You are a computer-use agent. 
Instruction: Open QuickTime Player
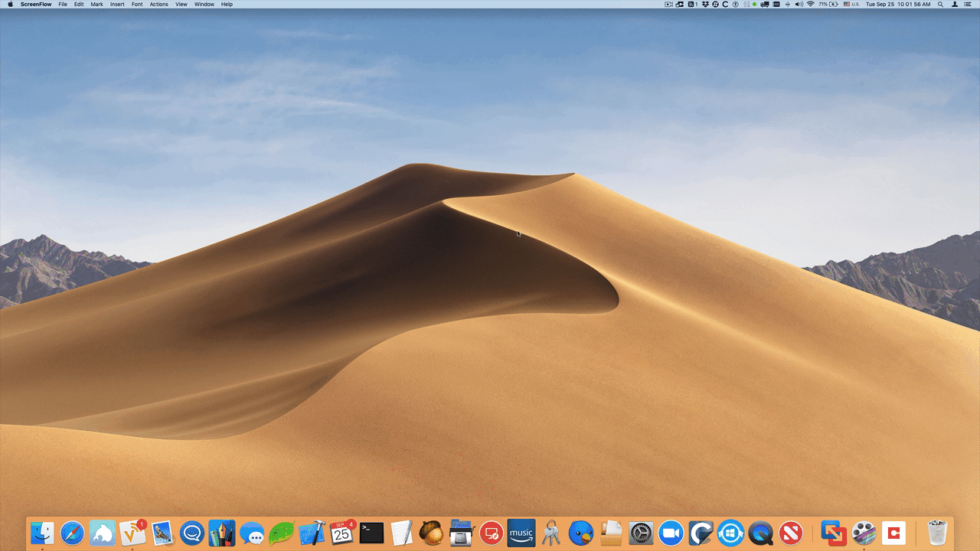coord(759,533)
